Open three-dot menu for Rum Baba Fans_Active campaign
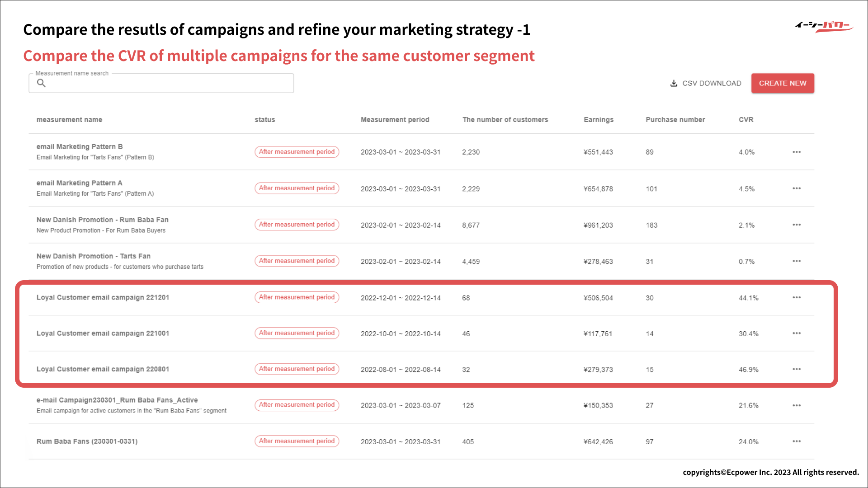 point(797,406)
